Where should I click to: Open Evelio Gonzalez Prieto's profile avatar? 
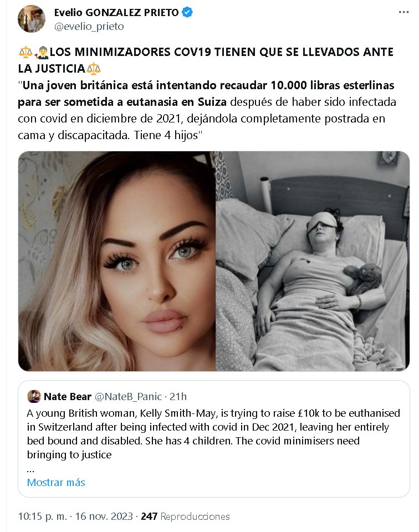pyautogui.click(x=32, y=19)
